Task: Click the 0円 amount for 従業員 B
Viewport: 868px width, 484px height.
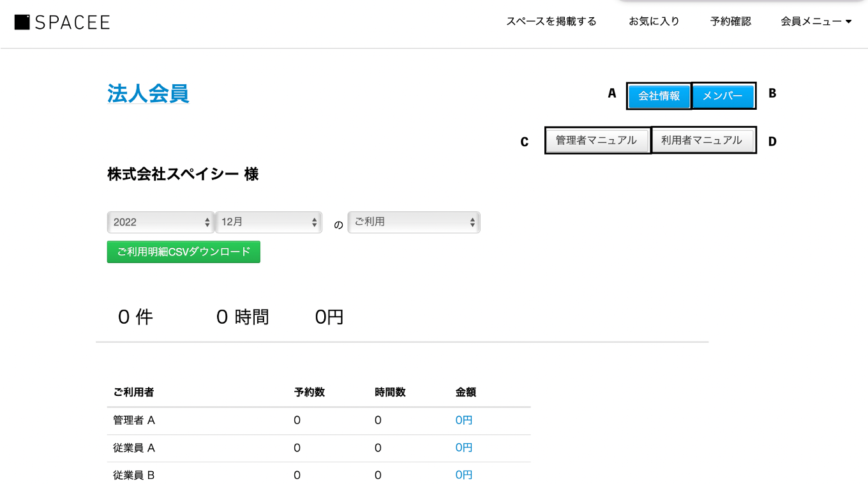Action: click(464, 475)
